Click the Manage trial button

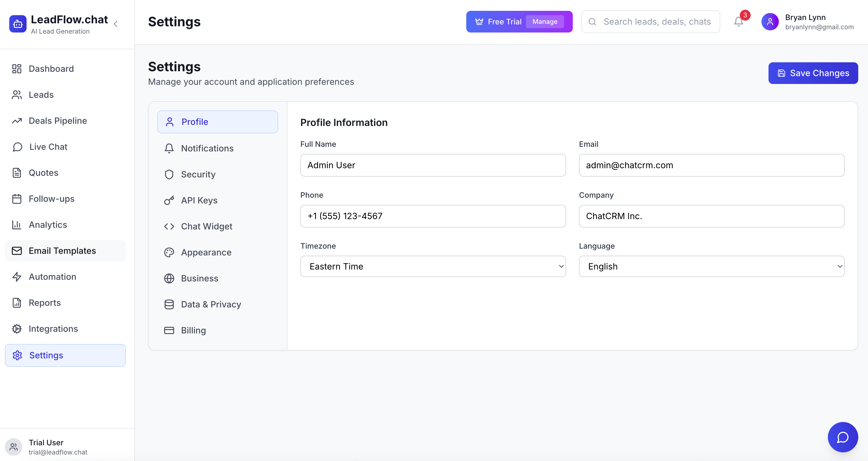tap(545, 22)
